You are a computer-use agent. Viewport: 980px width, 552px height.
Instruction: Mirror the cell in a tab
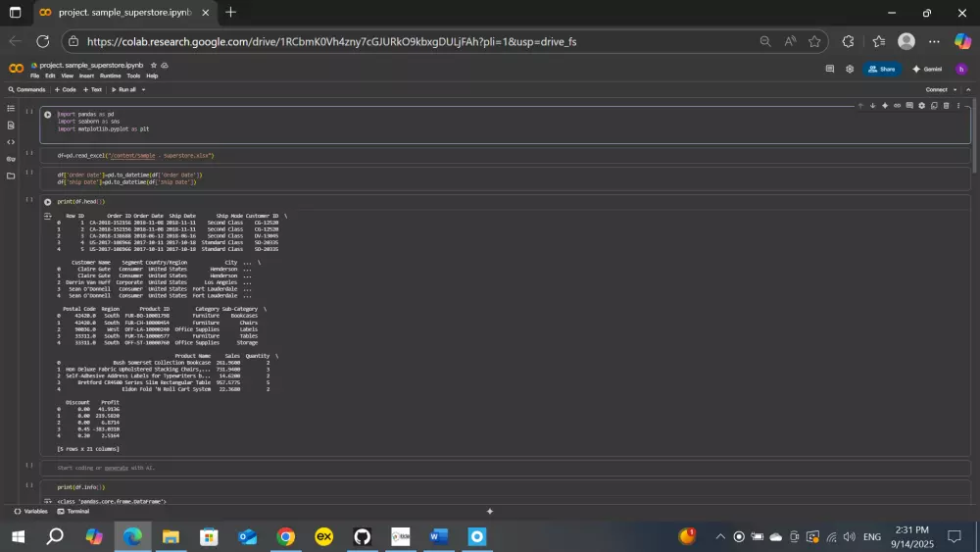934,106
